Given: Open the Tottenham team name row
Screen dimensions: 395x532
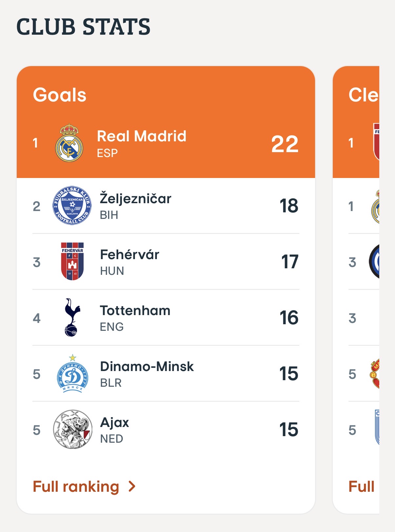Looking at the screenshot, I should [166, 318].
